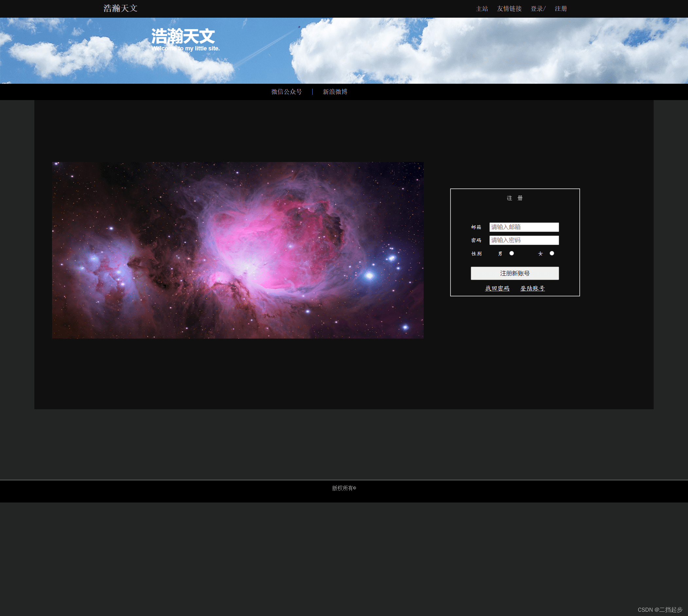The height and width of the screenshot is (616, 688).
Task: Click the 注 册 form heading
Action: 515,198
